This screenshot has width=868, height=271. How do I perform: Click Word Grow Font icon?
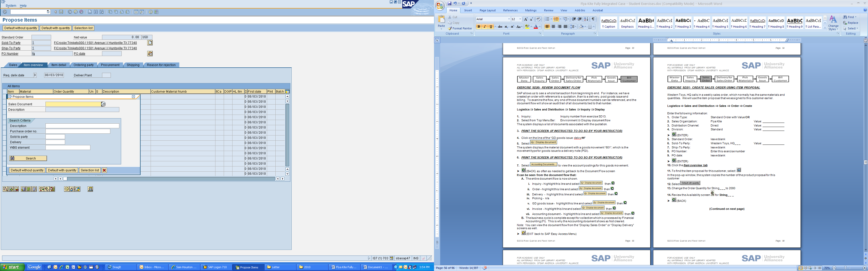tap(526, 19)
